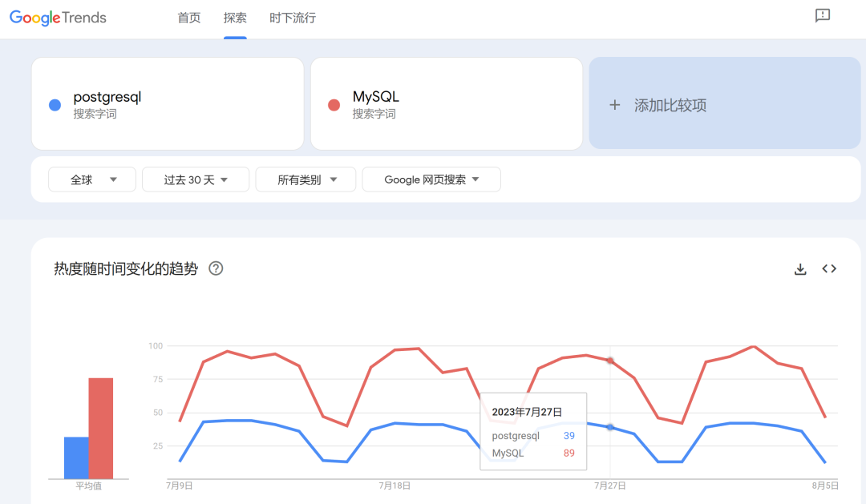Click the 8月5日 axis label
866x504 pixels.
(825, 486)
